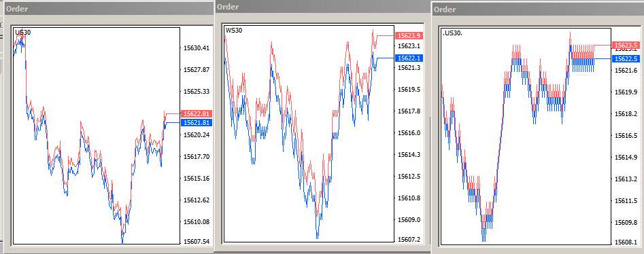Click axis value 15607.54 on US30 chart
The width and height of the screenshot is (644, 254).
click(197, 241)
